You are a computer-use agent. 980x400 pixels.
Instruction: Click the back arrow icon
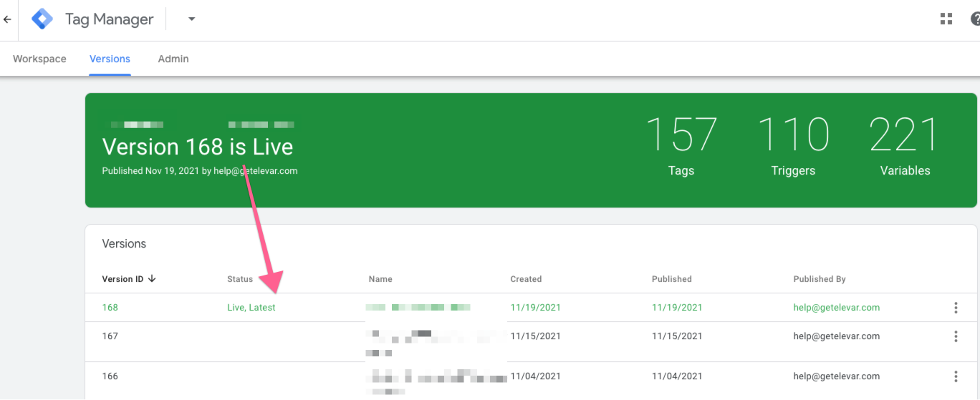pyautogui.click(x=7, y=20)
